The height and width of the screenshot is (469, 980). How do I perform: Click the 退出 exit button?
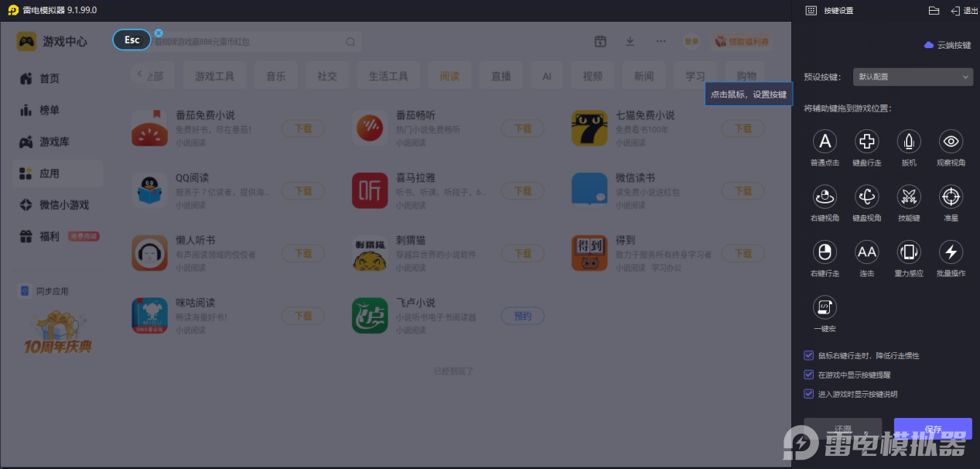(965, 11)
